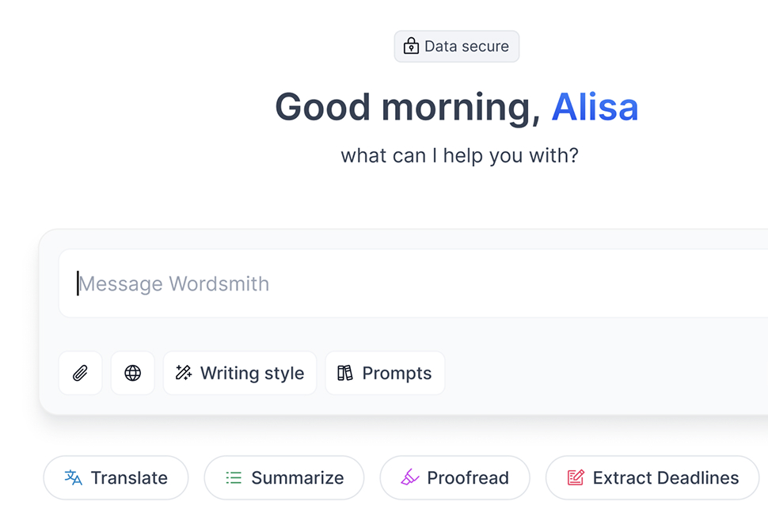This screenshot has width=768, height=532.
Task: Click the lock icon in Data secure badge
Action: pyautogui.click(x=411, y=47)
